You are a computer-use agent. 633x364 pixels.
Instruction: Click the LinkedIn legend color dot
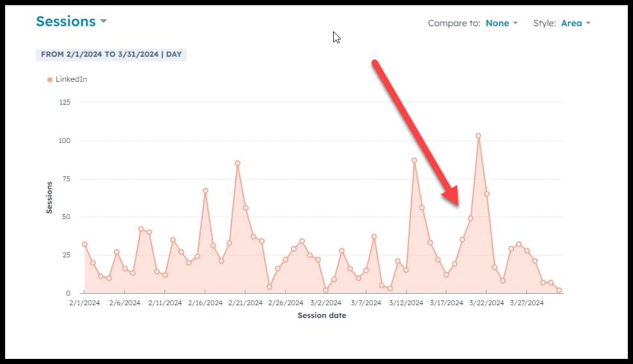coord(50,80)
